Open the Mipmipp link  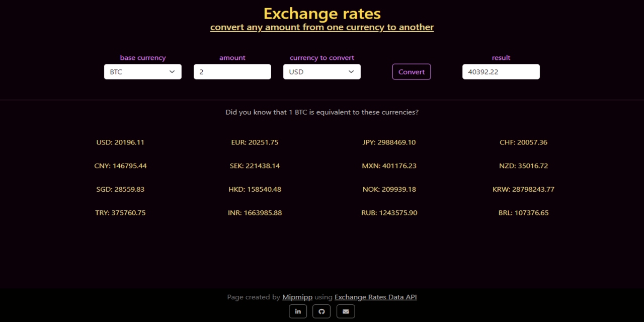297,297
